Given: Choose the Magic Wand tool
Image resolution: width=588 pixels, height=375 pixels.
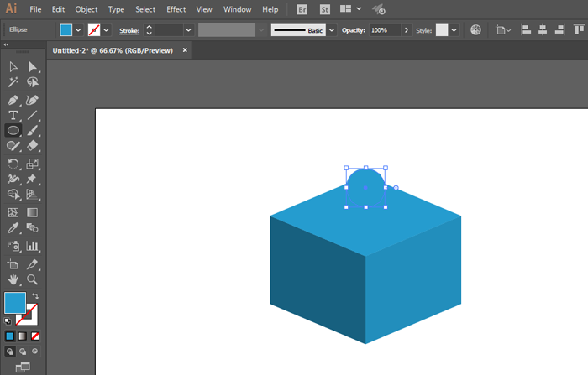Looking at the screenshot, I should (x=13, y=82).
